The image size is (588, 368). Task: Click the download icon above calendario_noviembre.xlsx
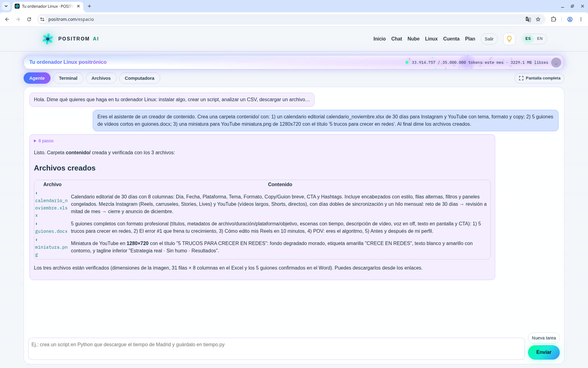point(37,193)
